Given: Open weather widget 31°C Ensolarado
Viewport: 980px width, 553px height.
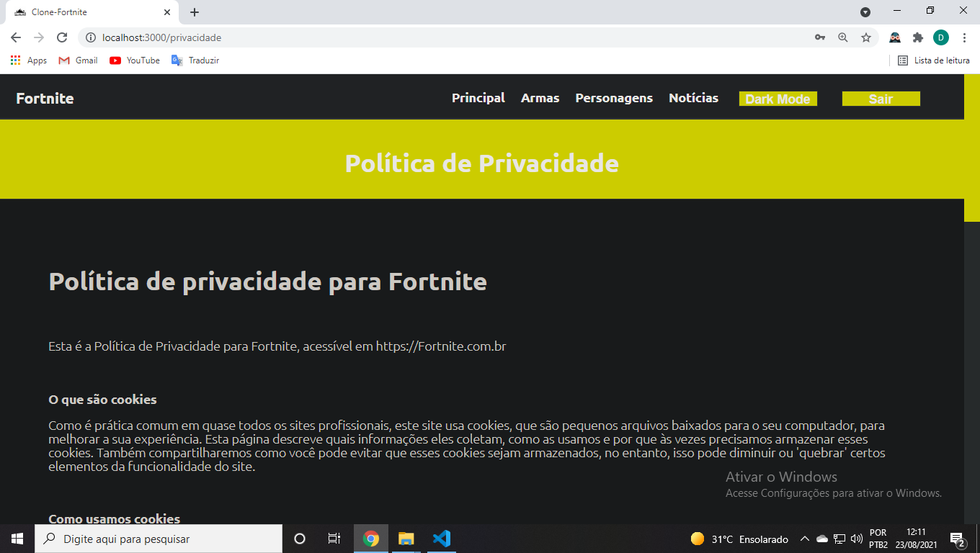Looking at the screenshot, I should click(x=739, y=539).
